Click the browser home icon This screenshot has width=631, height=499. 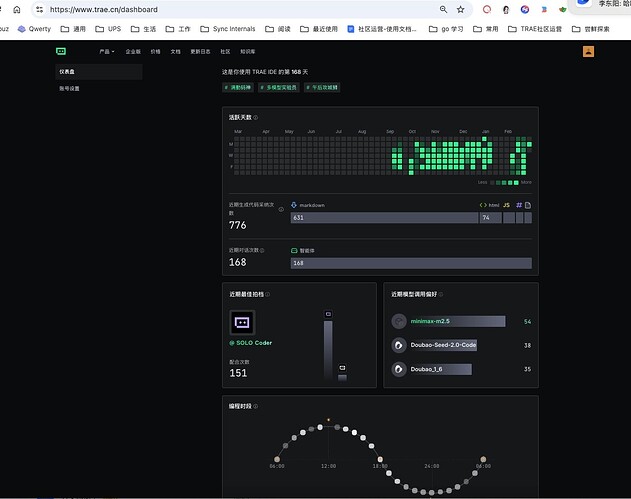point(16,9)
